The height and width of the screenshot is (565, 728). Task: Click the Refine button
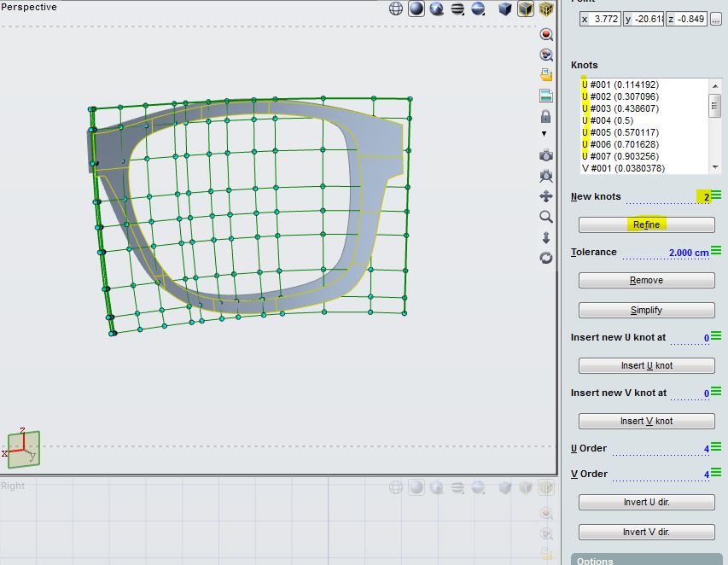pos(646,224)
